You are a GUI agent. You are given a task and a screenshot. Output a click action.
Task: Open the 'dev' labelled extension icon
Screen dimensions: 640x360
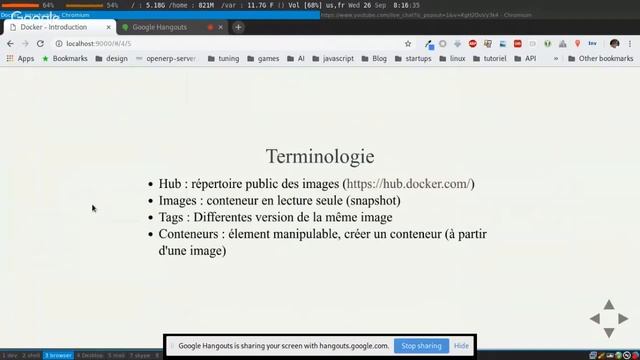click(592, 44)
